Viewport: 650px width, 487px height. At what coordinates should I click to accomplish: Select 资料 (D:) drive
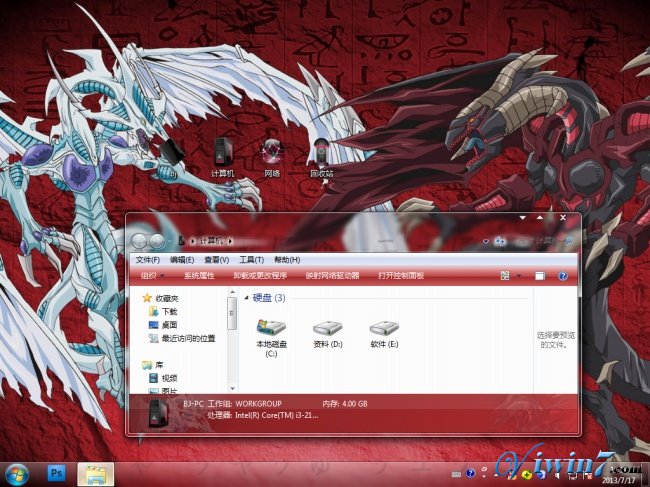click(x=328, y=334)
